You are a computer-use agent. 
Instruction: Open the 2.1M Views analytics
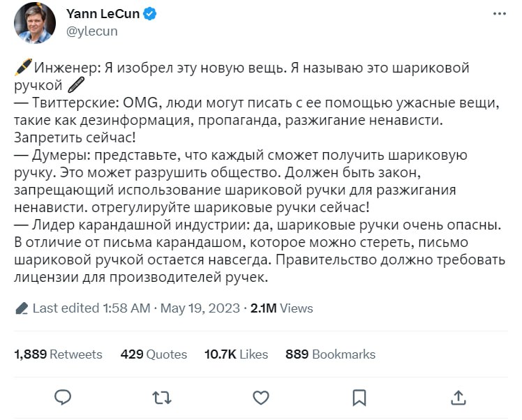click(281, 308)
